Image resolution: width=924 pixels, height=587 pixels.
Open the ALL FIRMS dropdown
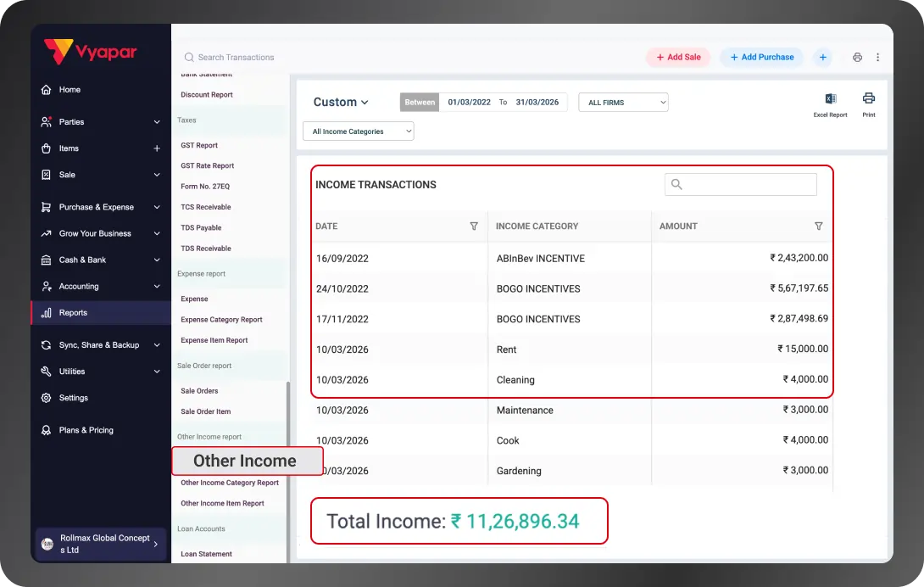click(x=623, y=102)
